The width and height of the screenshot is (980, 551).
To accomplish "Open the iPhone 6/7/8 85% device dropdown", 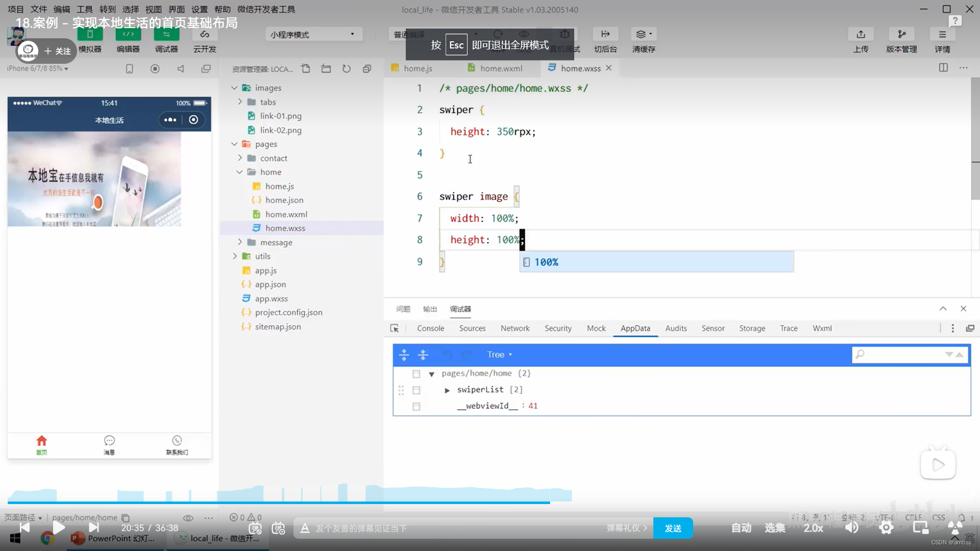I will (x=37, y=68).
